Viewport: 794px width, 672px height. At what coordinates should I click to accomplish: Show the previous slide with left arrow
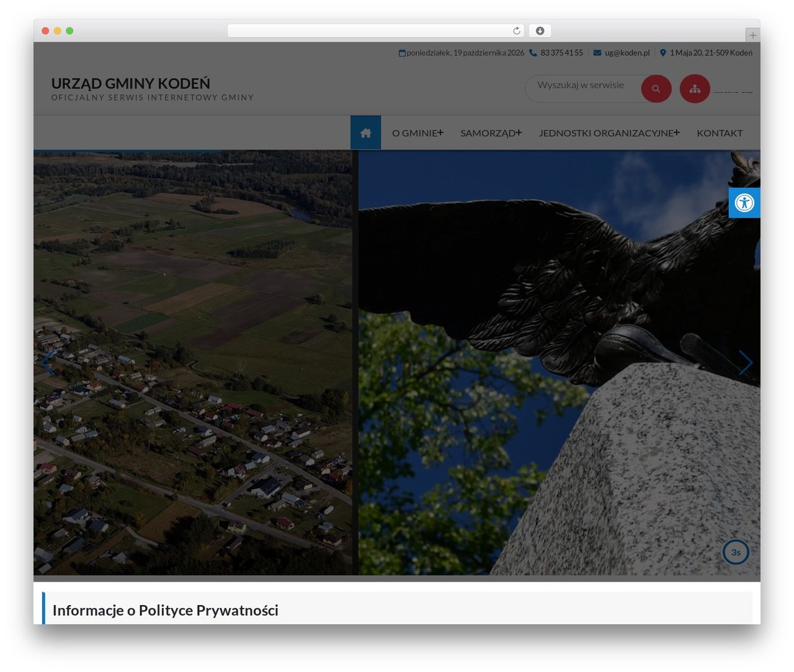(x=48, y=363)
